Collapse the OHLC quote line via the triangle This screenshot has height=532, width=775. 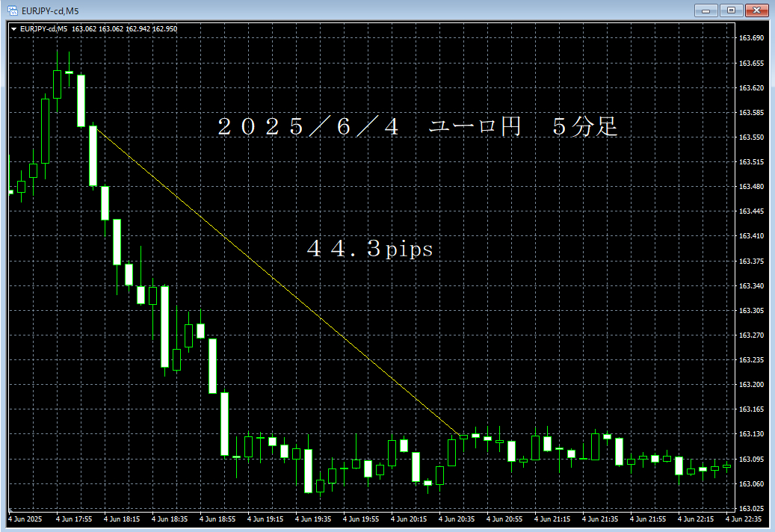[14, 28]
